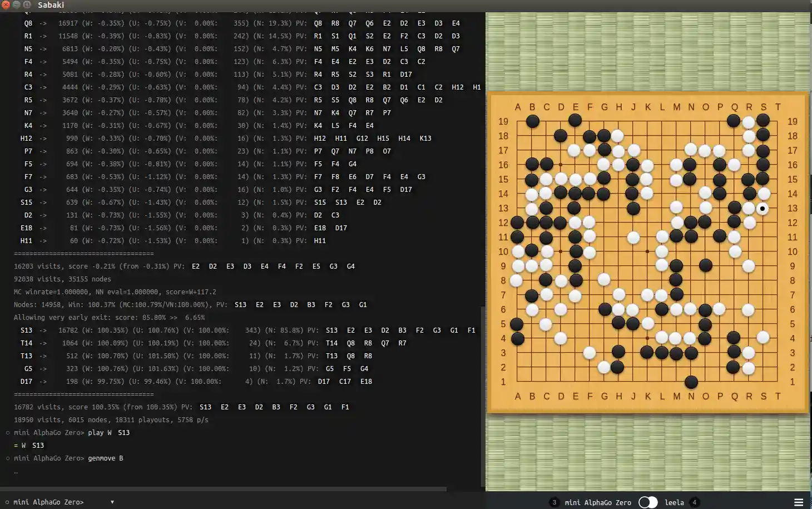Click the white stone at S4
812x509 pixels.
tap(763, 337)
